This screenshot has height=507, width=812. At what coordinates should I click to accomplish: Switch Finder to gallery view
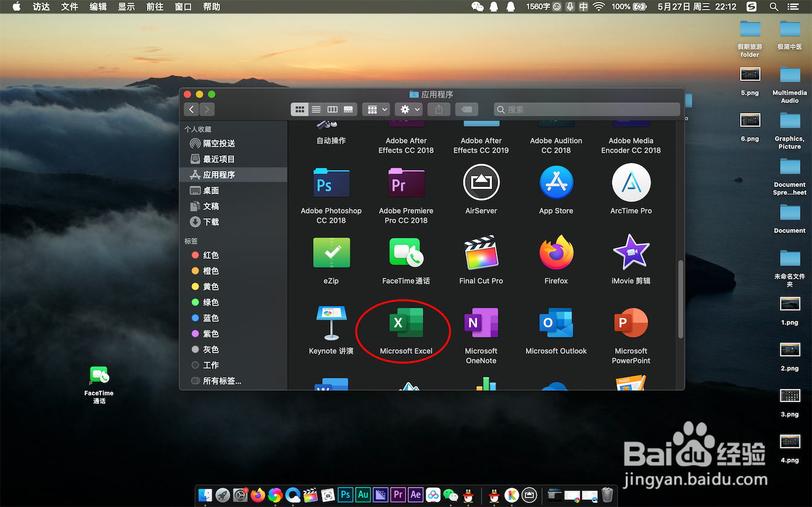pos(348,109)
